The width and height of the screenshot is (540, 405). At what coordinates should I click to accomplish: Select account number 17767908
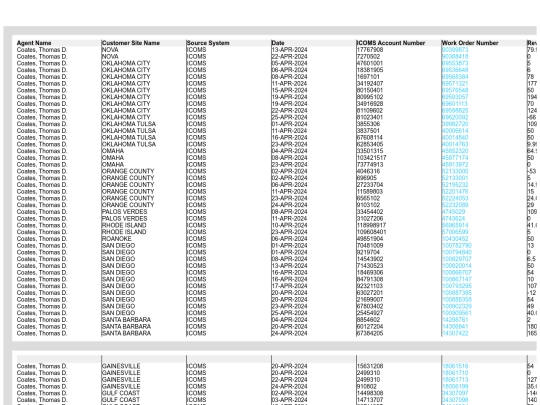pyautogui.click(x=370, y=50)
